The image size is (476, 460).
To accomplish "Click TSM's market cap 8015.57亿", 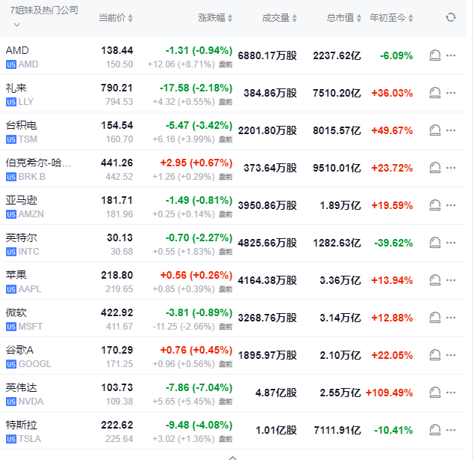I will pyautogui.click(x=337, y=130).
